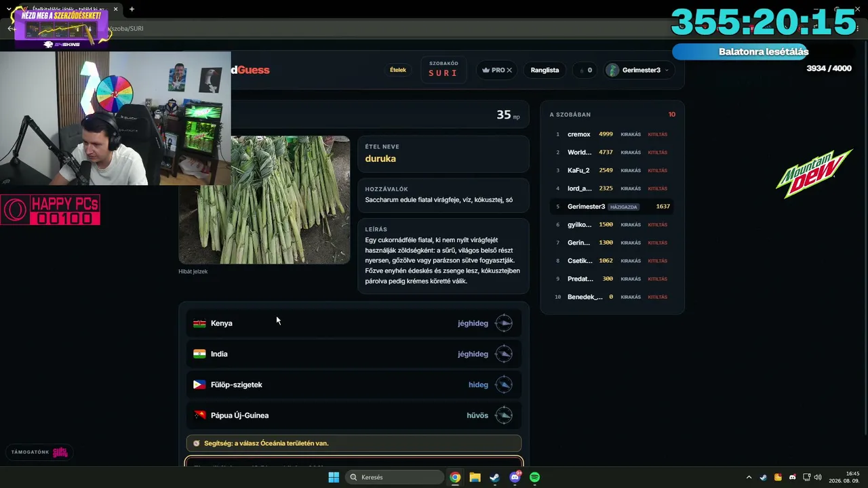Click the 35 mp countdown timer

(x=508, y=115)
